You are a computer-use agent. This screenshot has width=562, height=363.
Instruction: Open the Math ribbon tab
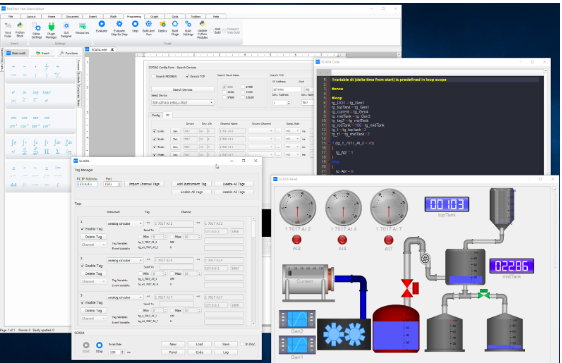click(x=113, y=16)
